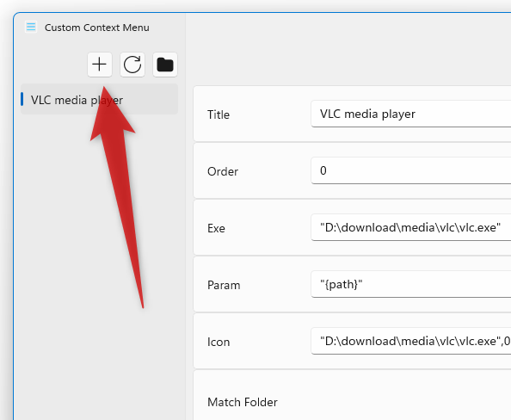
Task: Select the Match Folder label
Action: tap(243, 402)
